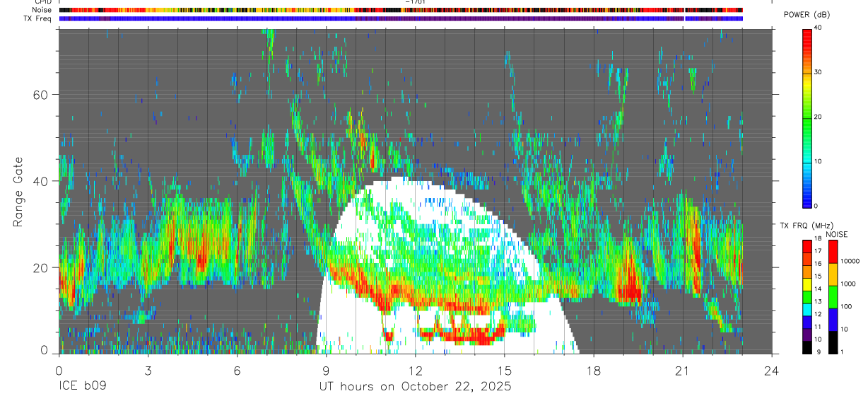The image size is (868, 401).
Task: Click the POWER (dB) rainbow color bar
Action: (x=807, y=117)
